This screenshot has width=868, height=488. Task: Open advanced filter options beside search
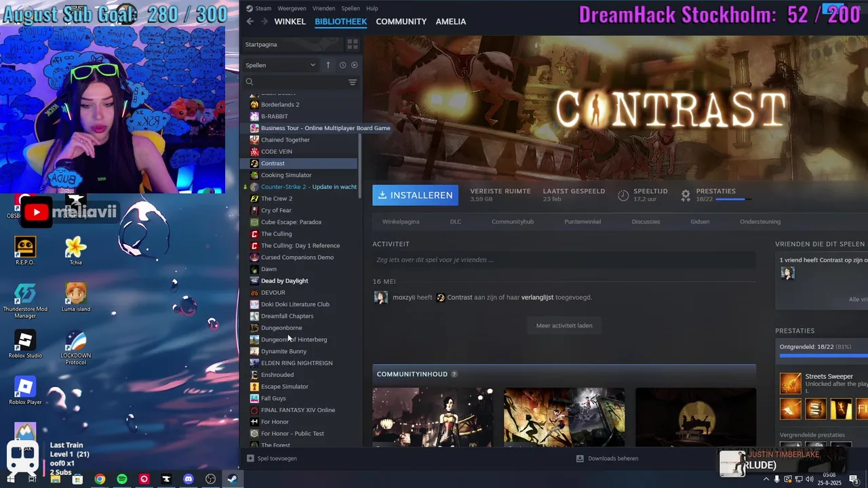352,82
